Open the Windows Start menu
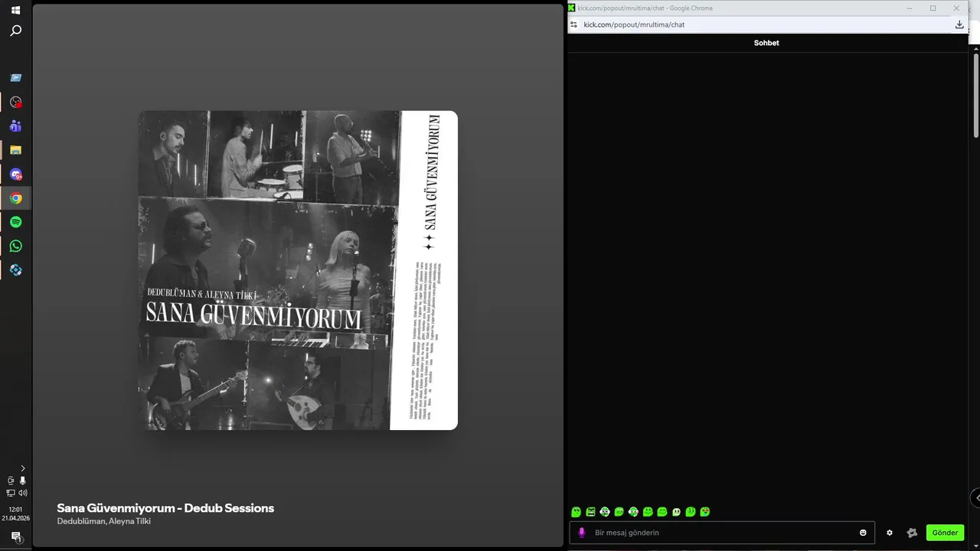This screenshot has width=980, height=551. click(15, 10)
